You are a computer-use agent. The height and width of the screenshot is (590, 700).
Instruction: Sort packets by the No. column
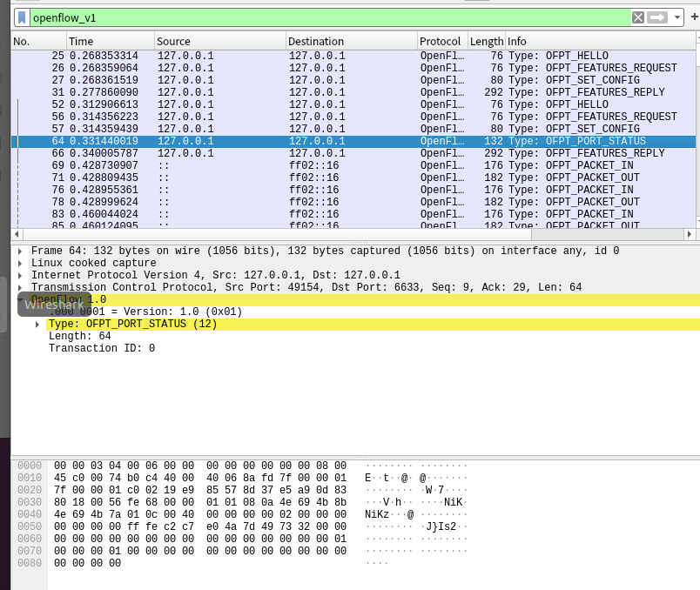[39, 42]
